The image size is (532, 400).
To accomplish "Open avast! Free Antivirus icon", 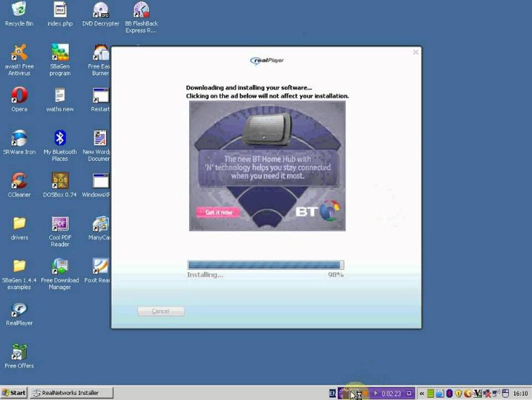I will (19, 60).
